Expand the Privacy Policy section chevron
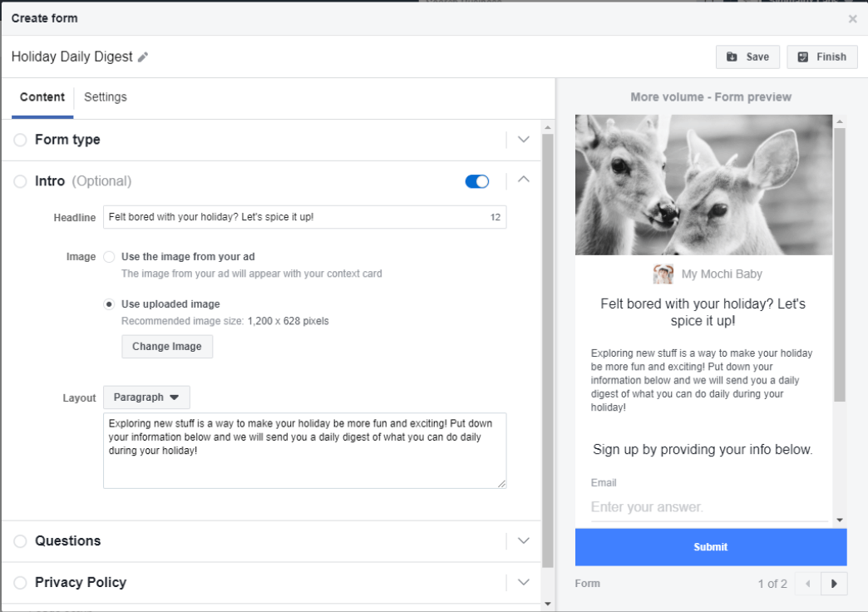This screenshot has height=612, width=868. coord(524,582)
